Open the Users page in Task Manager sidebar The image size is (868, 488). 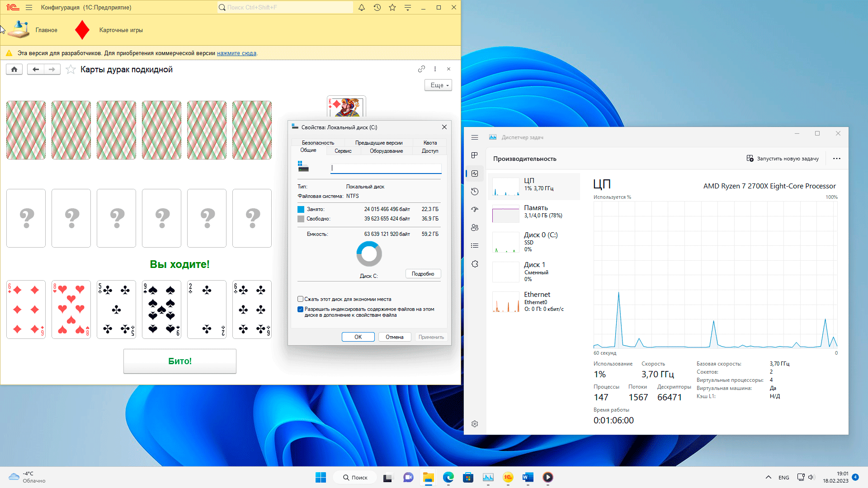tap(475, 228)
